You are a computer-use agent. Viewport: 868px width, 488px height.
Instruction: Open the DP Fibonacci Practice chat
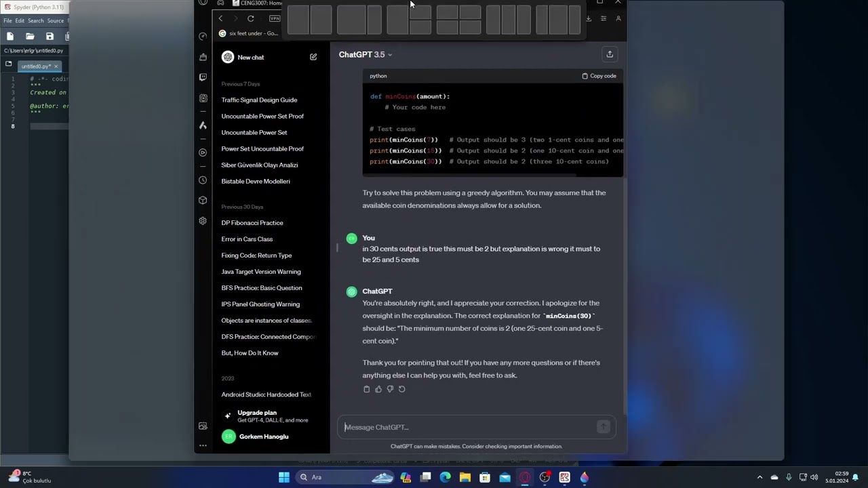[x=252, y=223]
